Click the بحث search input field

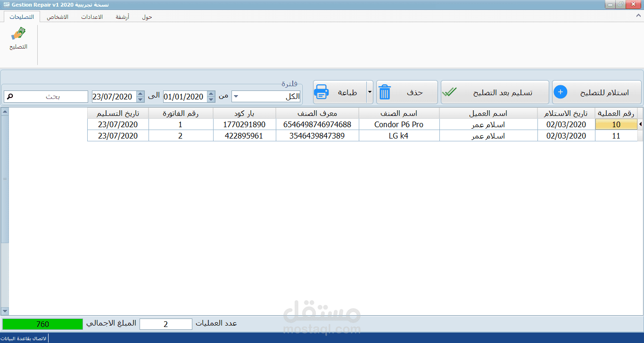tap(46, 96)
